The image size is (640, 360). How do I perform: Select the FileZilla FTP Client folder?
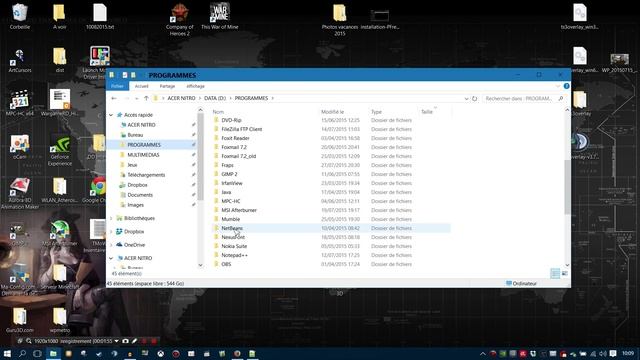242,129
